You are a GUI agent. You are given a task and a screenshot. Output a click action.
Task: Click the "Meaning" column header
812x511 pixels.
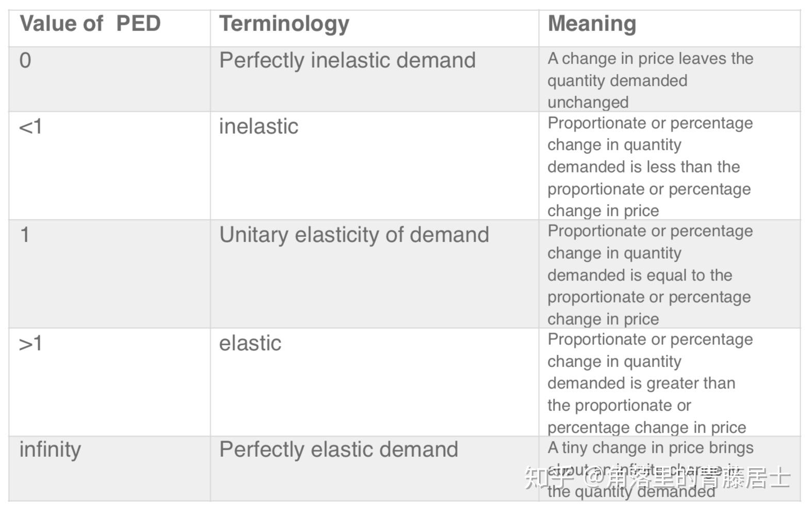pos(592,24)
